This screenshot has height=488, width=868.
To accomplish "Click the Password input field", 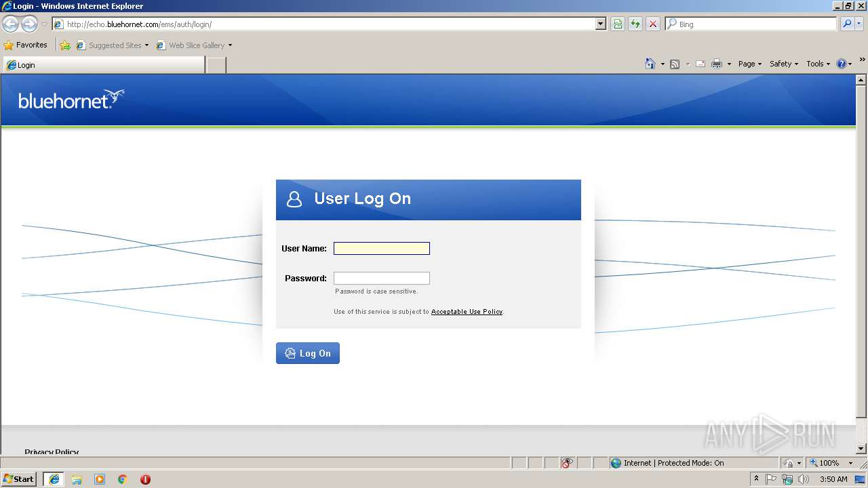I will point(382,279).
